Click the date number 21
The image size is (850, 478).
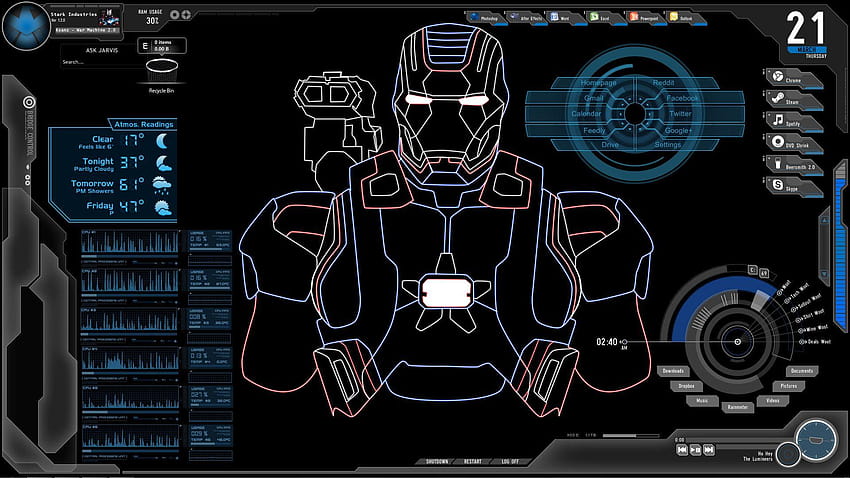[806, 29]
